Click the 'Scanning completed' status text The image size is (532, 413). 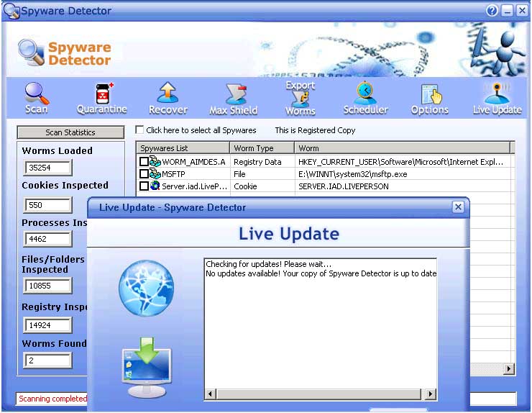52,399
